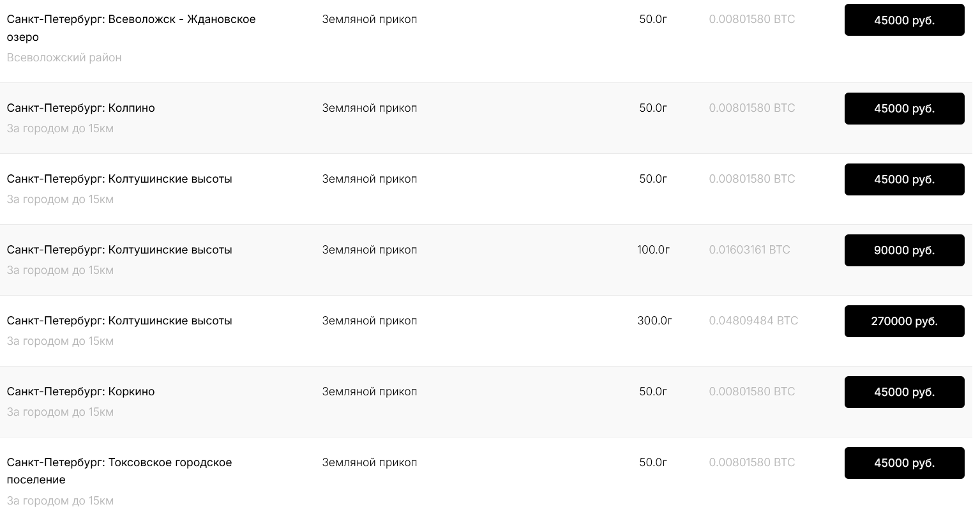Select the 45000 руб. button for Коркино

pos(904,392)
